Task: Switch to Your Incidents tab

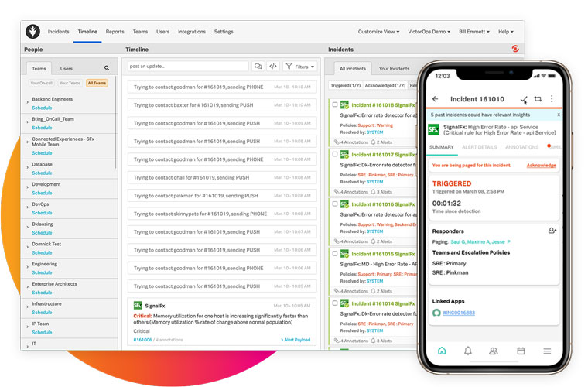Action: (394, 69)
